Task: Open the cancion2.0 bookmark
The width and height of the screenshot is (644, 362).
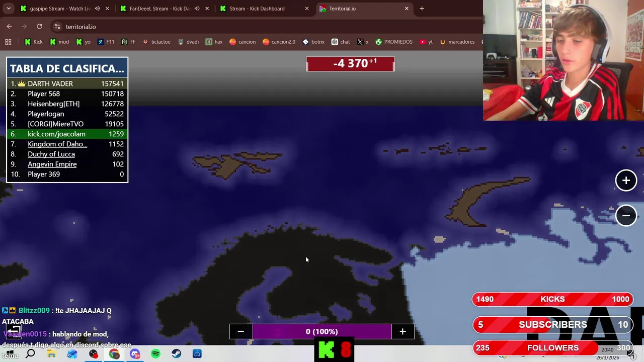Action: (278, 42)
